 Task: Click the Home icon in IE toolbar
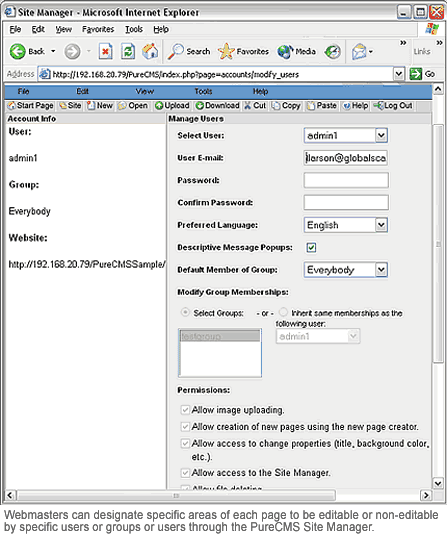coord(150,52)
